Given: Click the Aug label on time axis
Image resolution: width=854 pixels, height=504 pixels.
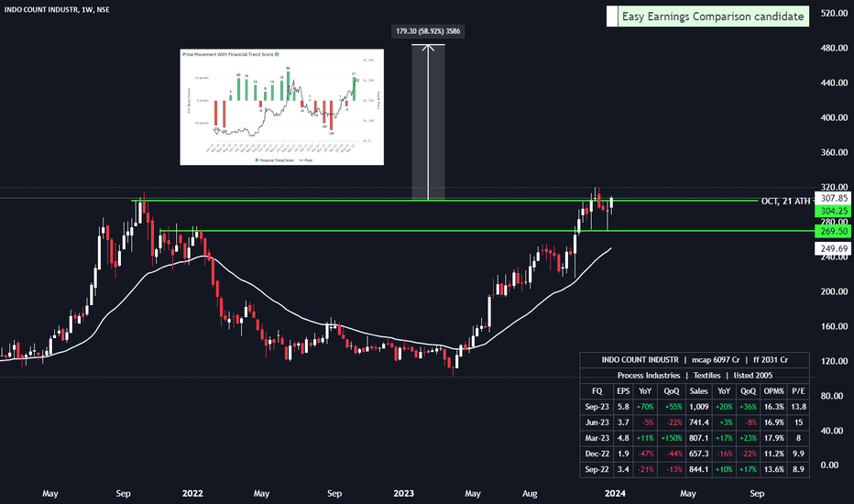Looking at the screenshot, I should coord(530,493).
